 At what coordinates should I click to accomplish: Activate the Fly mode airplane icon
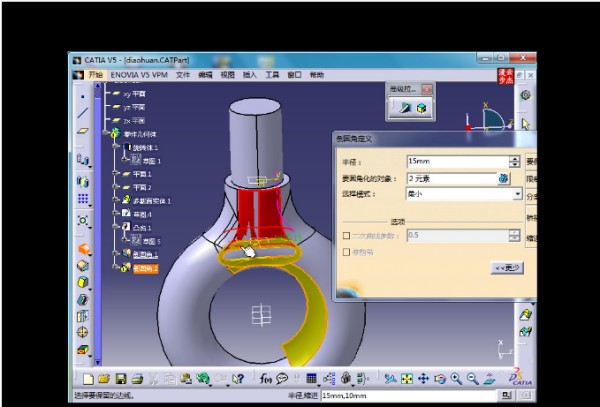pyautogui.click(x=390, y=379)
